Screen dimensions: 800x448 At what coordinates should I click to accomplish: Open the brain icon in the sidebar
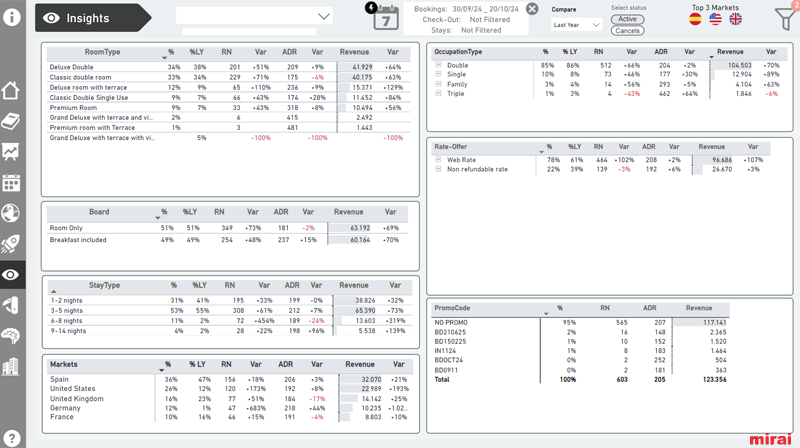[11, 336]
